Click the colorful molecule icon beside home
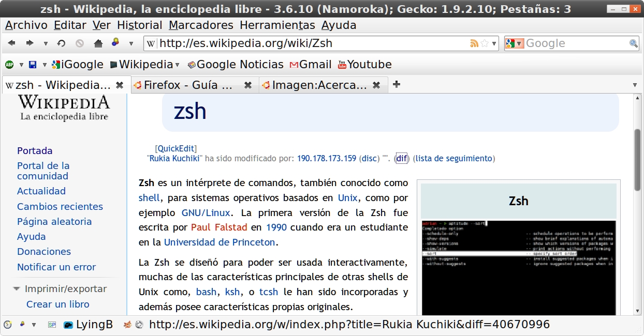644x336 pixels. pyautogui.click(x=115, y=42)
